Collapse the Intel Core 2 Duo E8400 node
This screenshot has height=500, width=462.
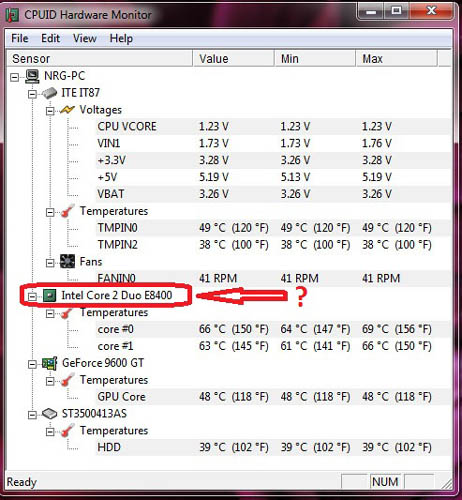click(x=32, y=296)
